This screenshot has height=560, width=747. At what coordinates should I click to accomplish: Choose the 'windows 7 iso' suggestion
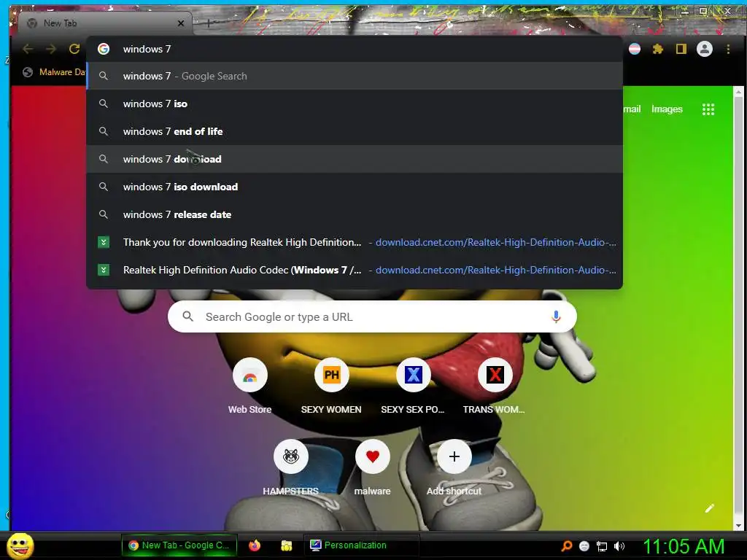tap(355, 104)
